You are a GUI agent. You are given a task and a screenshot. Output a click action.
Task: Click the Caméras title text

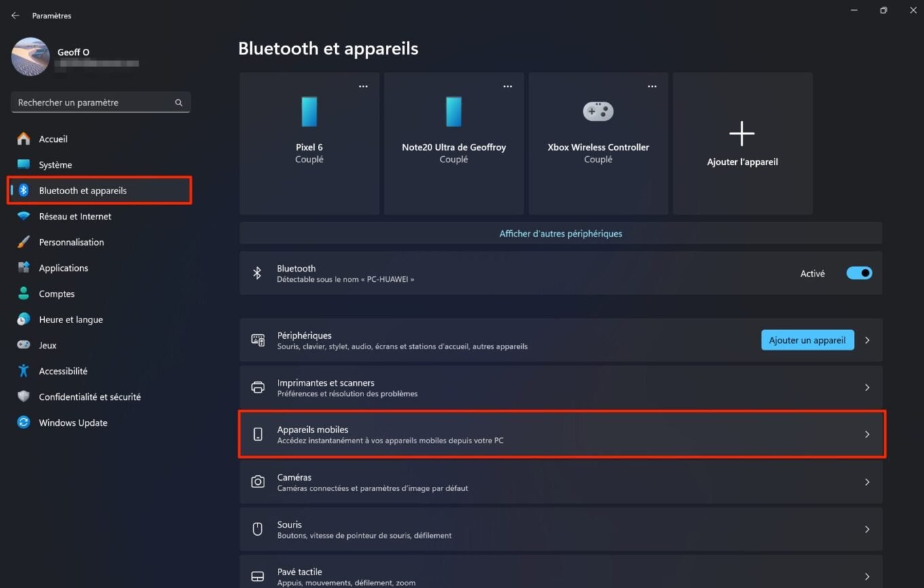coord(294,477)
